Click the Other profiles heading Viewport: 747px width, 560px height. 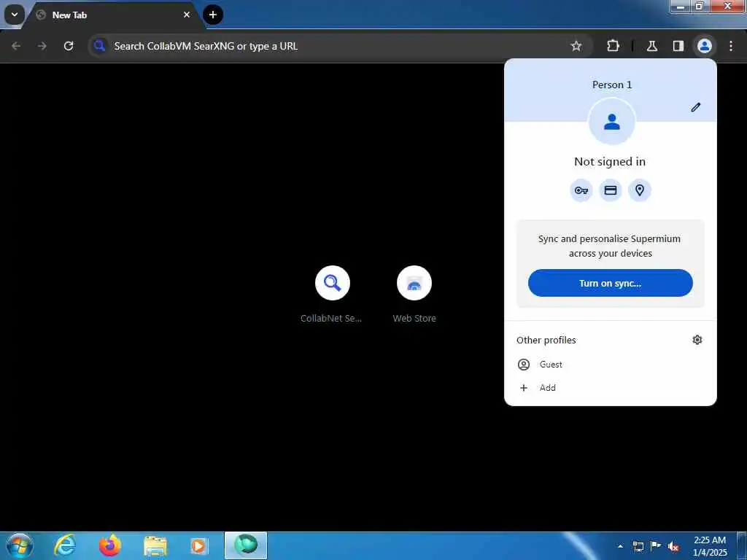546,340
